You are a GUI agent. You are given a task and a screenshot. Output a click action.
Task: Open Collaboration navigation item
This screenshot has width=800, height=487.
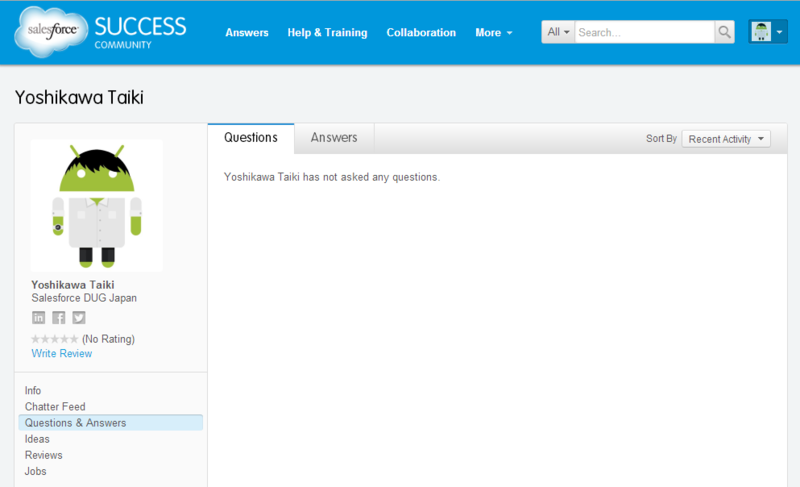click(421, 33)
